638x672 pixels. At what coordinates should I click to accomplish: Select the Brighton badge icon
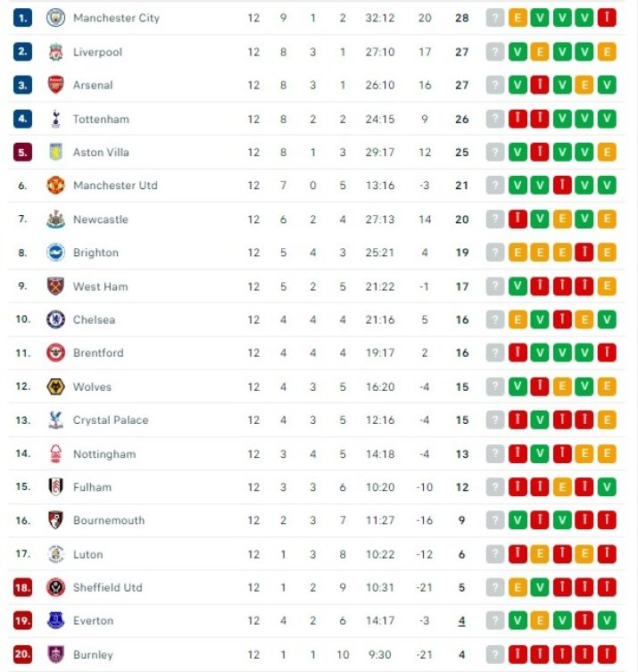55,253
